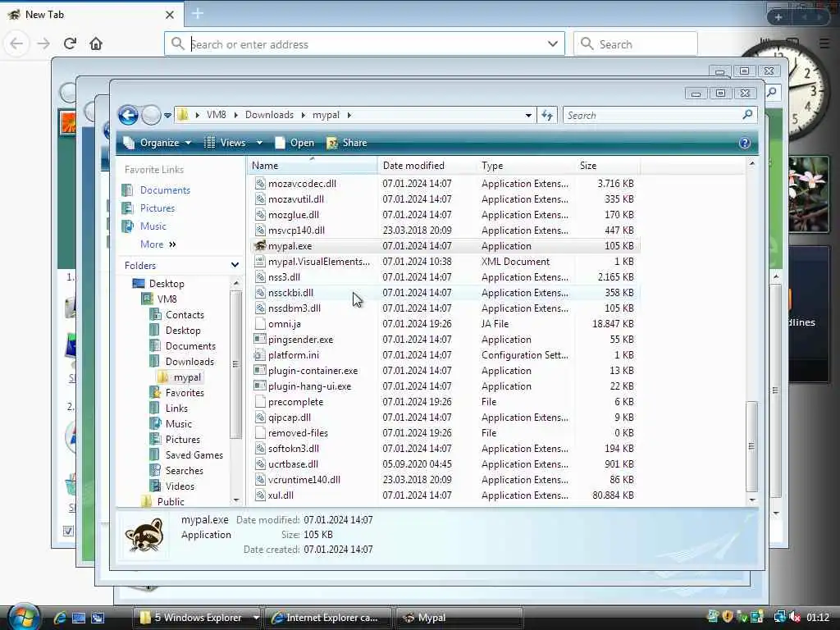840x630 pixels.
Task: Select mypal.VisualElements XML document icon
Action: tap(260, 262)
